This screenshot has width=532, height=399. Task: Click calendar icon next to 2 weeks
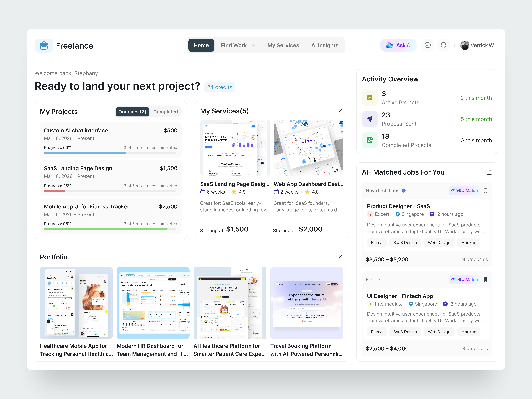276,192
